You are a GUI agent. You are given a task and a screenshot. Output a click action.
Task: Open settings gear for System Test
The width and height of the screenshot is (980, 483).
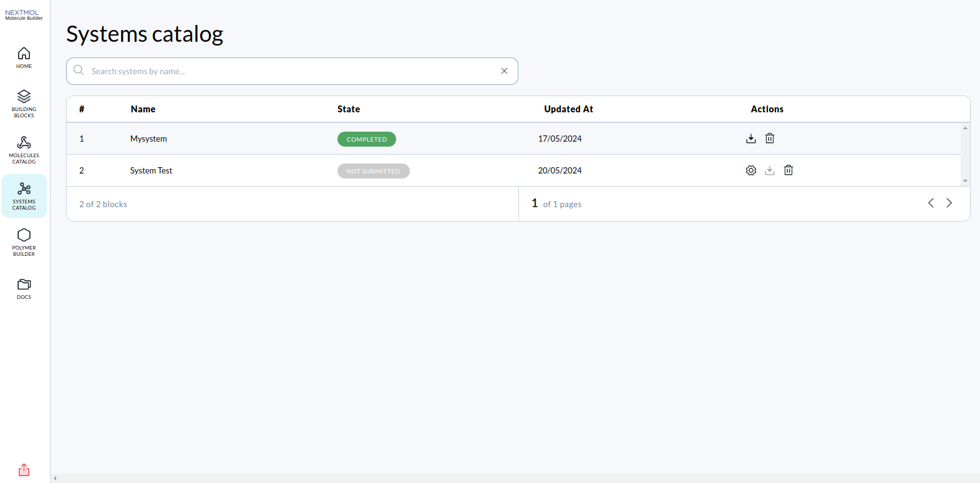(x=751, y=170)
